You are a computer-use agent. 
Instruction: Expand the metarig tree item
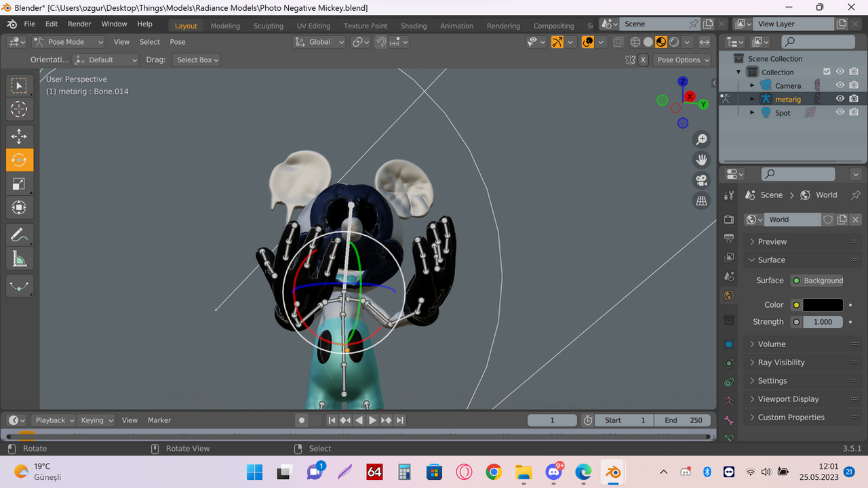click(x=752, y=99)
